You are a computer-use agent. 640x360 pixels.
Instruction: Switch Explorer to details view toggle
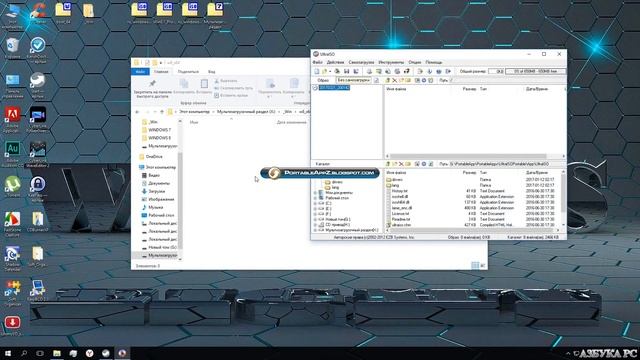(475, 265)
